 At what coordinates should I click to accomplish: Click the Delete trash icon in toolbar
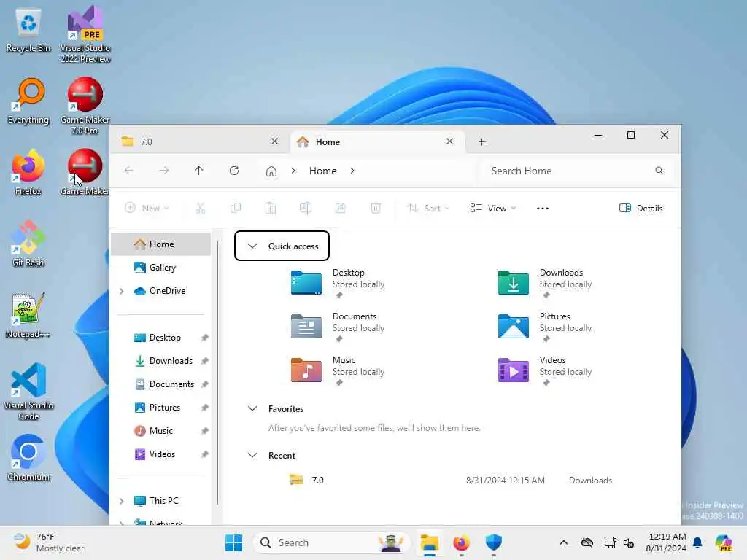pyautogui.click(x=376, y=208)
